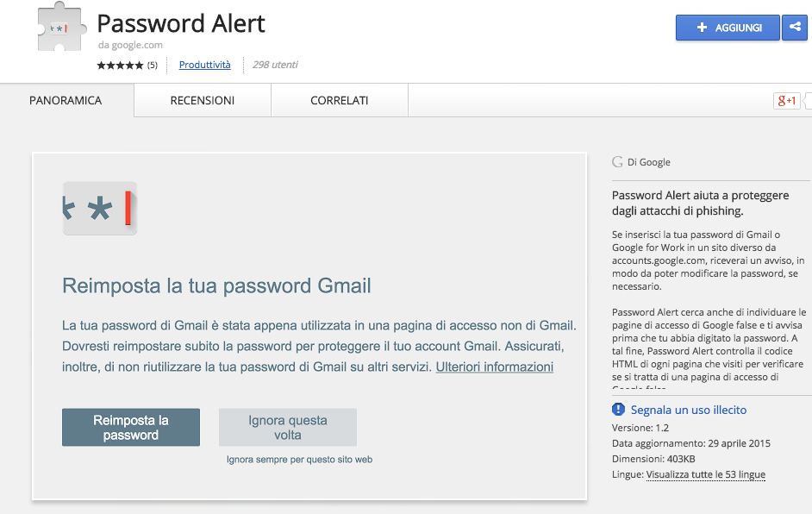Open the Produttività category link
The height and width of the screenshot is (514, 812).
tap(204, 65)
